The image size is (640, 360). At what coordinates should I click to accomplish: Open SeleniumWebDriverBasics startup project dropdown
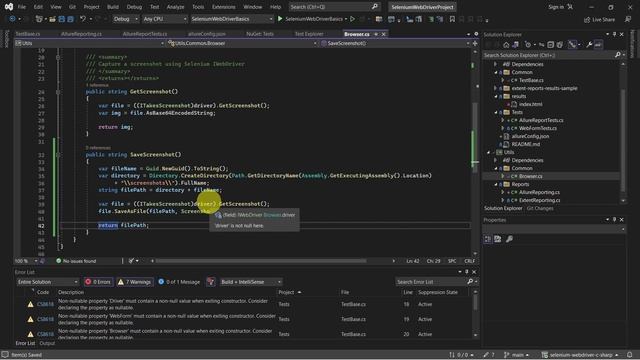231,19
